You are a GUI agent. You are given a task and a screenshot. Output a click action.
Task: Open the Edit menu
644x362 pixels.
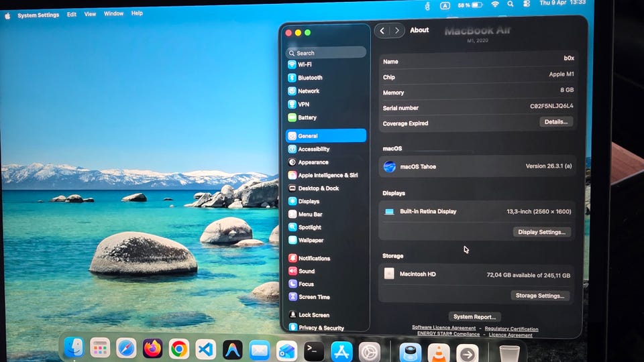72,14
